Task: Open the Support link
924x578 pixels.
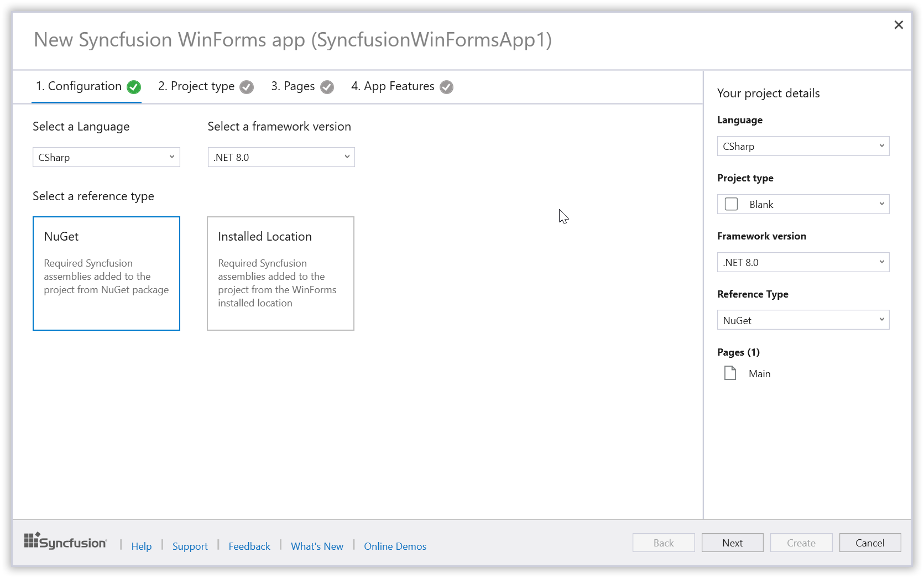Action: pos(190,546)
